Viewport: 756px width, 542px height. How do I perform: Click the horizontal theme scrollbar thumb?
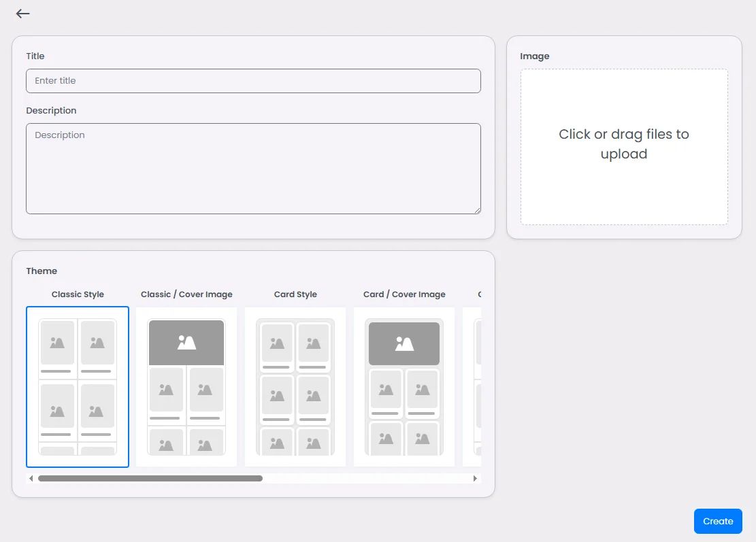click(x=150, y=478)
